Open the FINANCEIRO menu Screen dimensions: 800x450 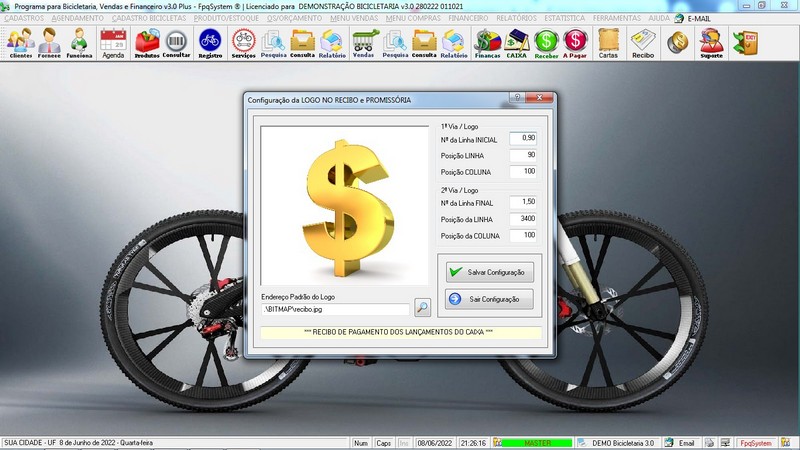[x=468, y=18]
